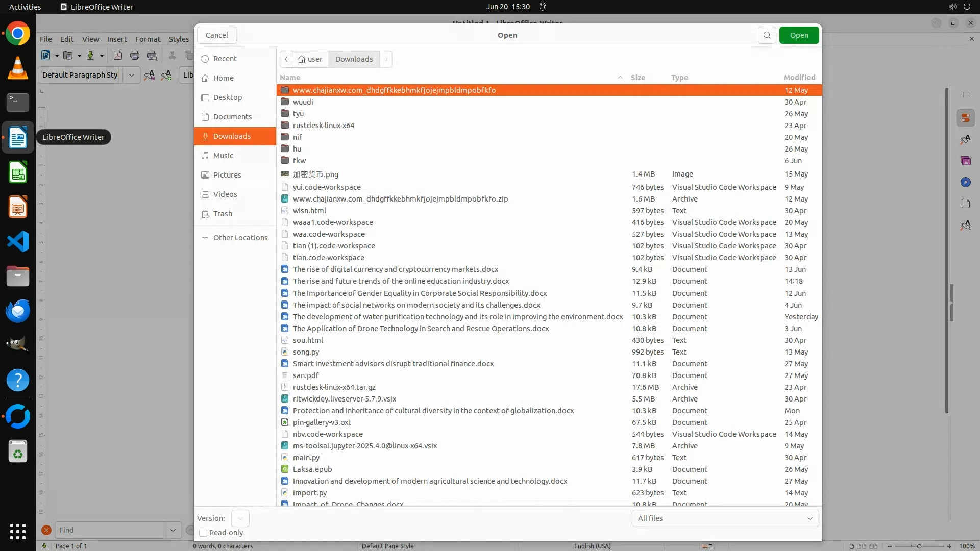Expand the All files filter dropdown

coord(725,518)
